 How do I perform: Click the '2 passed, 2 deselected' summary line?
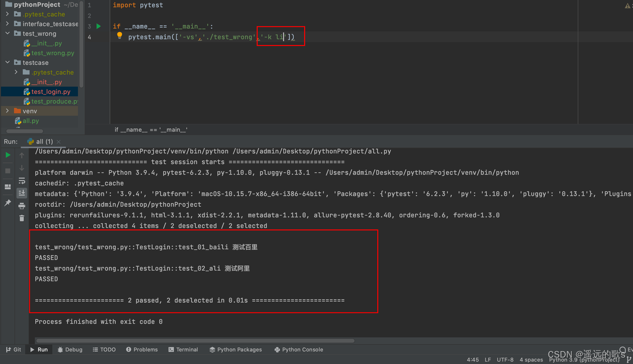point(189,300)
